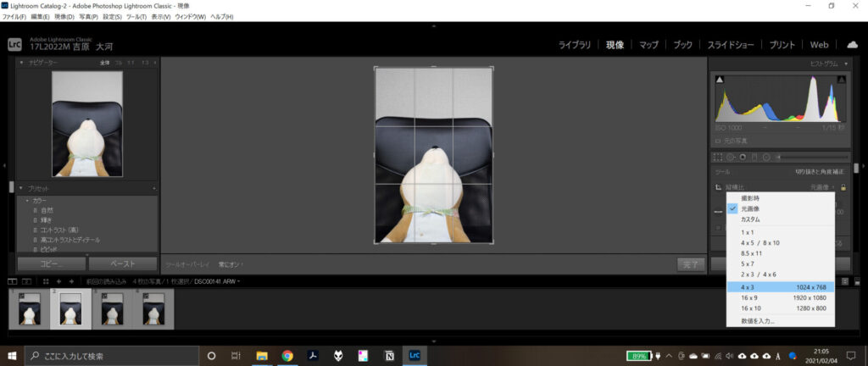Choose 元画像 in aspect ratio menu
This screenshot has height=366, width=868.
pos(780,208)
